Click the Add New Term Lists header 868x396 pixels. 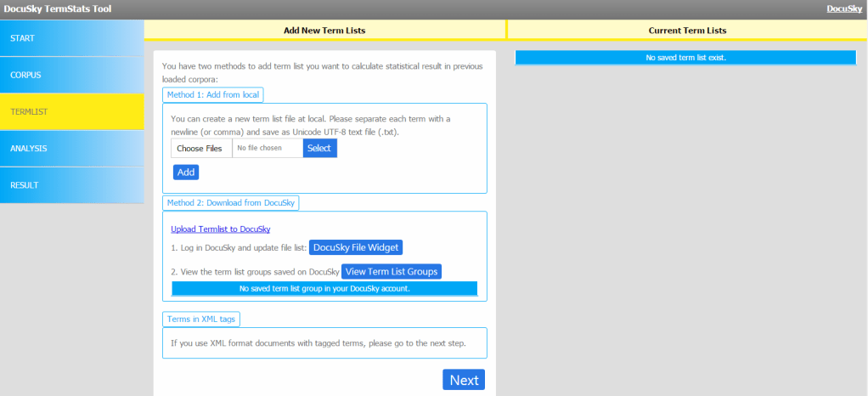coord(324,31)
